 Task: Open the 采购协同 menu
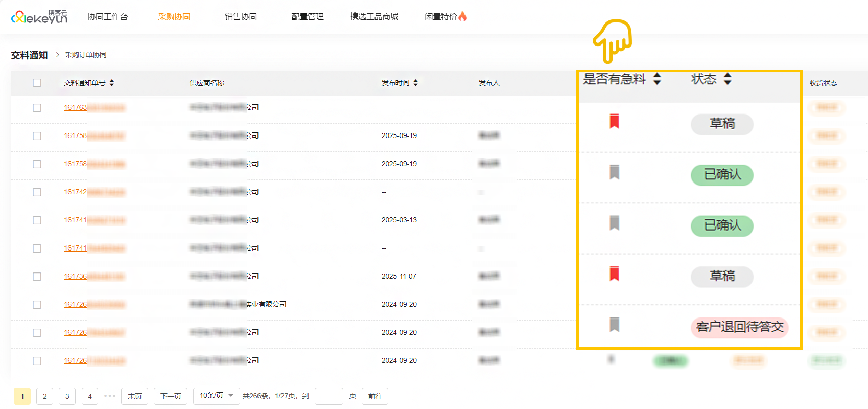[174, 17]
